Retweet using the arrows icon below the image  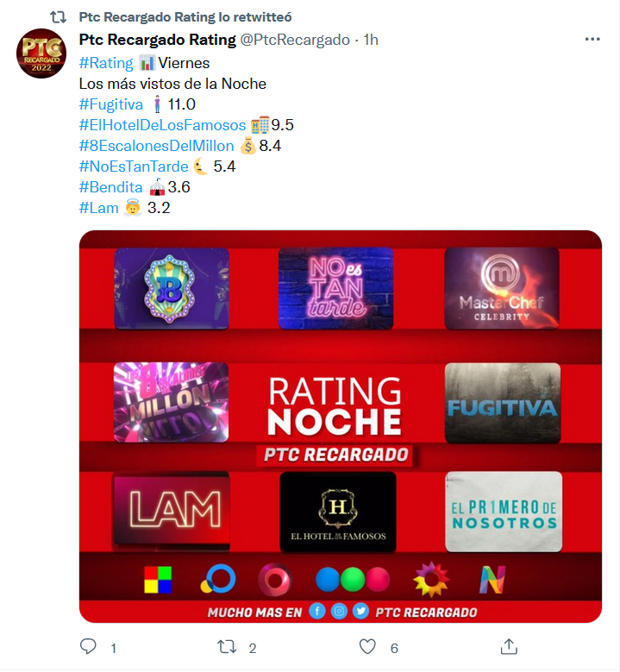coord(227,647)
